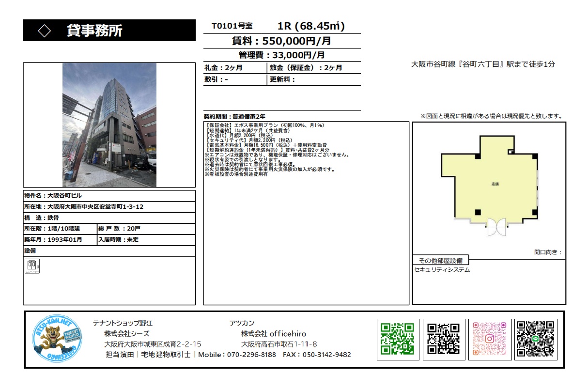Click the 築年月 1993年01月 cell
Screen dimensions: 588x389
tap(60, 240)
